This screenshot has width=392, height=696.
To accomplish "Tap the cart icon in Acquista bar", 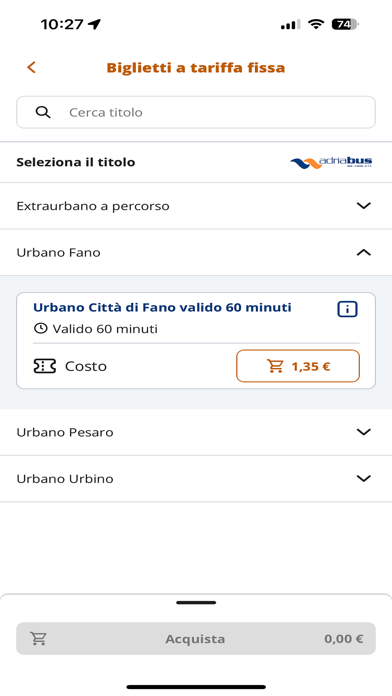I will coord(39,639).
